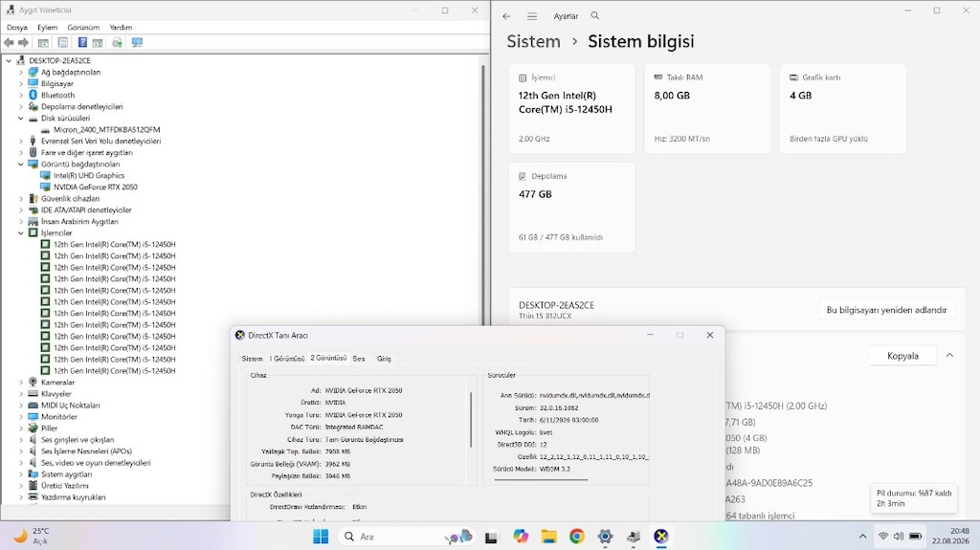
Task: Select Micron_2400_MTFDKBA512QFM disk drive
Action: point(106,130)
